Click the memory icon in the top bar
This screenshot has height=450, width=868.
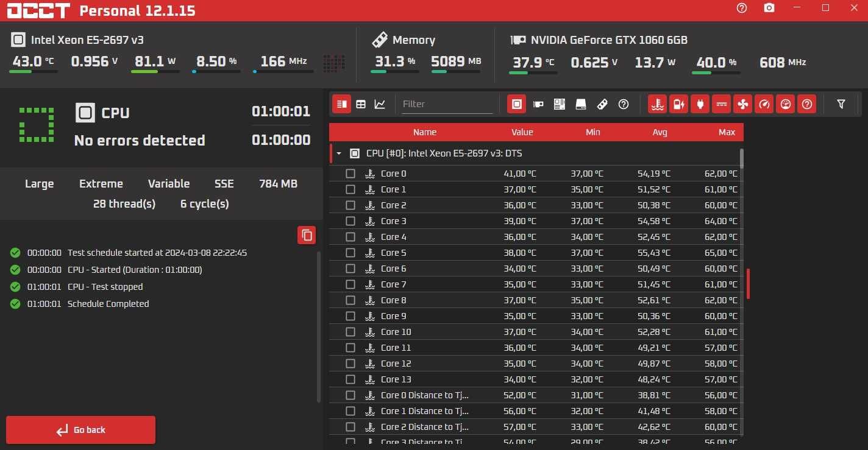[379, 40]
